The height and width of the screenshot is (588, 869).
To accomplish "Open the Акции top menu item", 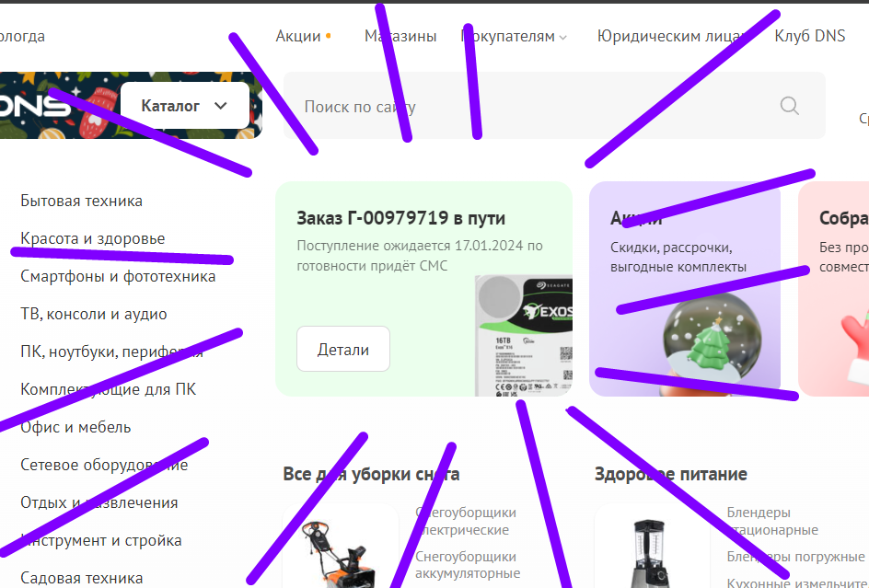I will (298, 36).
